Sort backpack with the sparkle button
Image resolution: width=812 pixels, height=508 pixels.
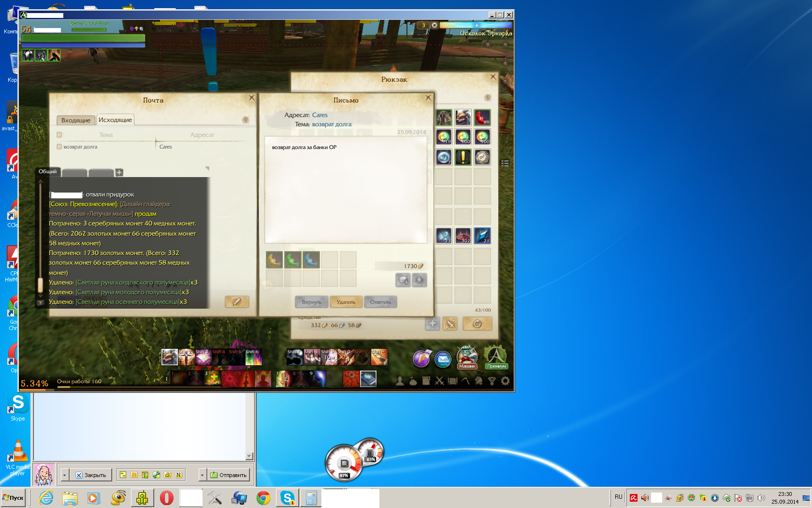pos(450,324)
